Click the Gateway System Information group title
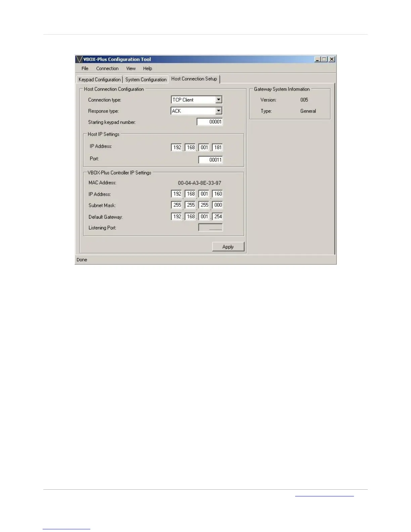This screenshot has width=411, height=532. pyautogui.click(x=282, y=89)
